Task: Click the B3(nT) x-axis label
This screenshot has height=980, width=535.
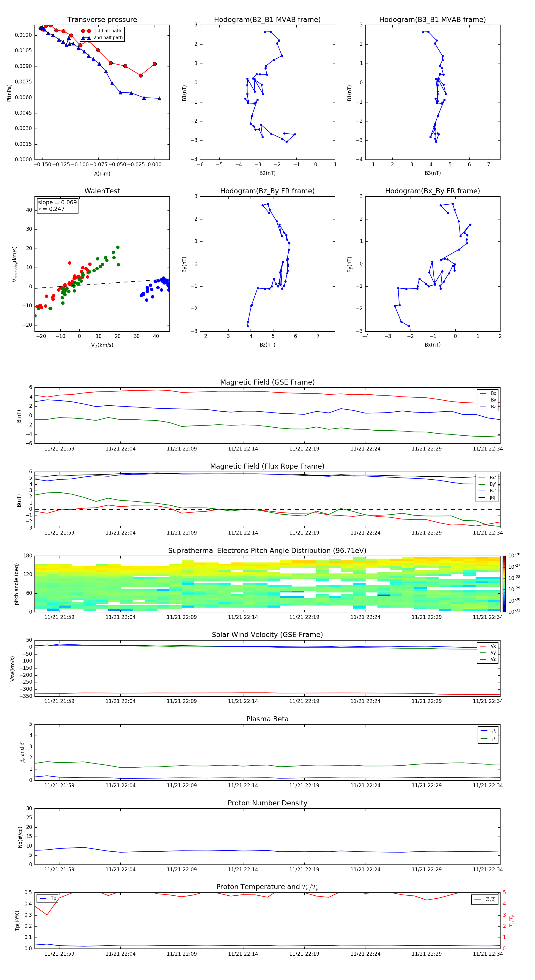Action: pyautogui.click(x=432, y=173)
